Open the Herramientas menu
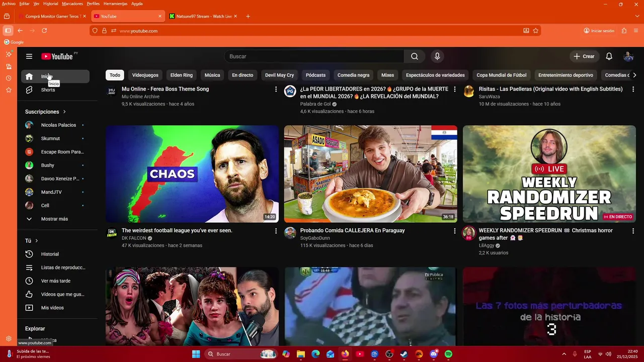Image resolution: width=644 pixels, height=362 pixels. pos(115,4)
